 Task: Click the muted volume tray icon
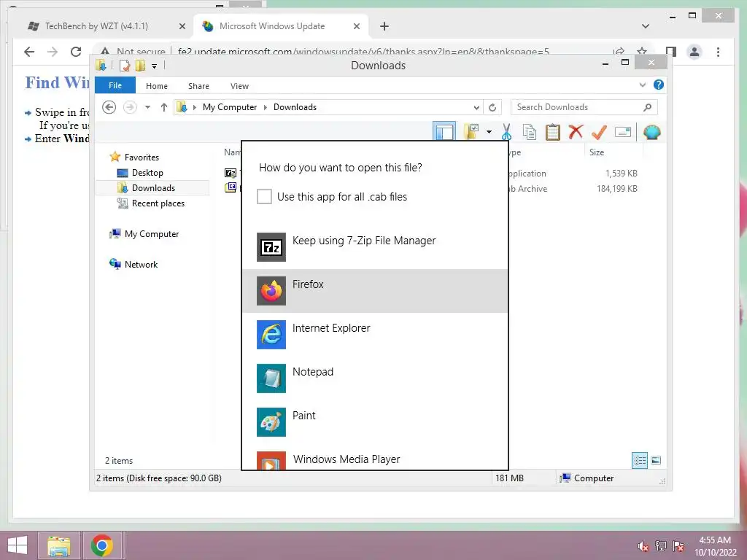(643, 546)
